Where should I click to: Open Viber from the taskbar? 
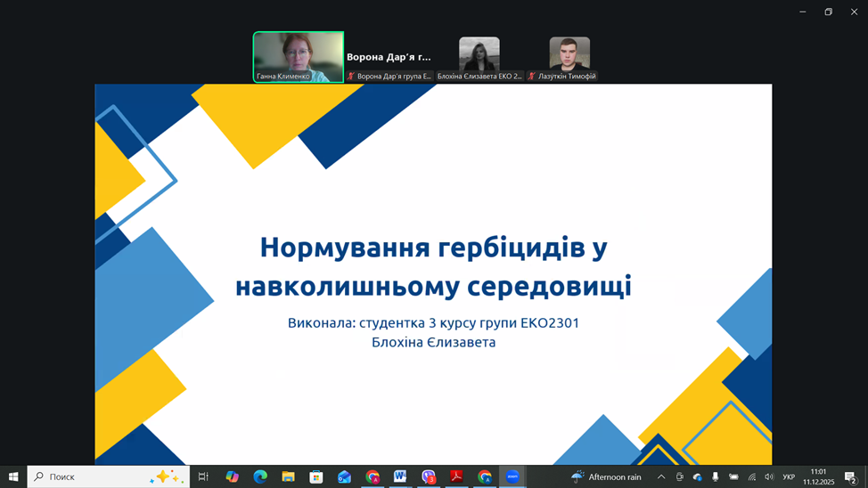point(429,477)
